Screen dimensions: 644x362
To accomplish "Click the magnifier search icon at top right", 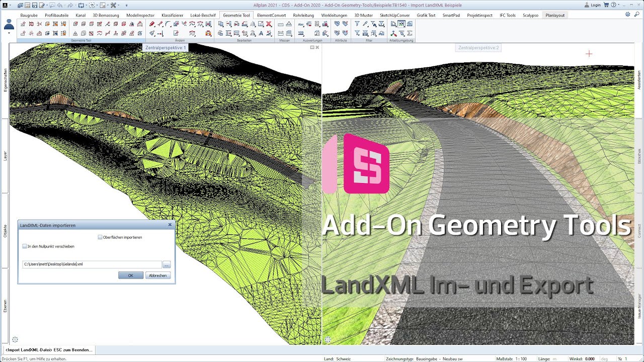I will [636, 15].
